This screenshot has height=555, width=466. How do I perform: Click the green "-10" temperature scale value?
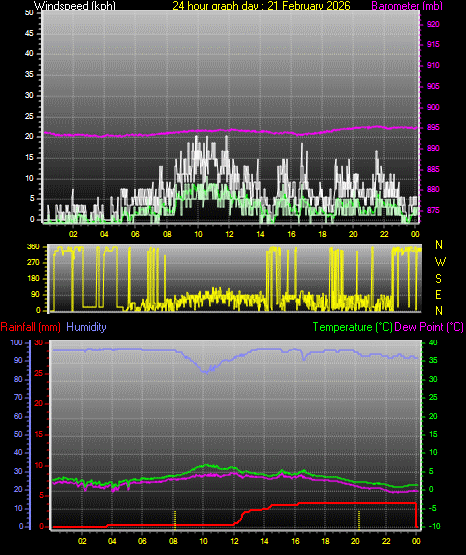(434, 526)
